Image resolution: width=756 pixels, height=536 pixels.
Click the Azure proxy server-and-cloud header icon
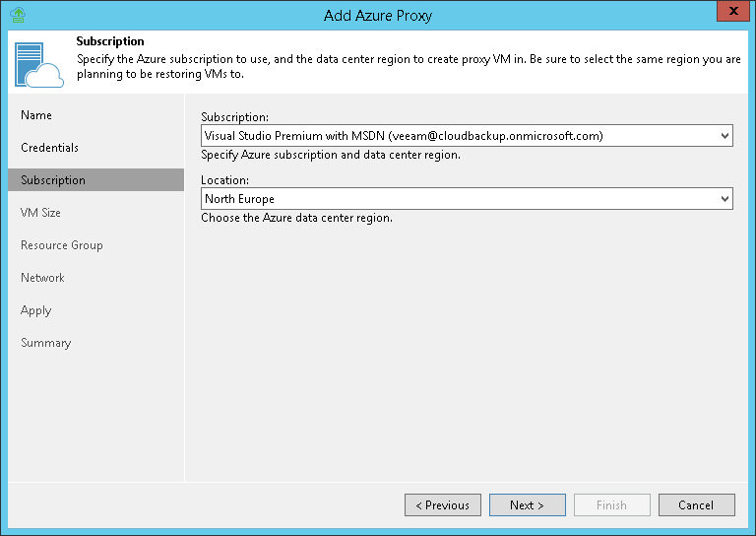(38, 63)
